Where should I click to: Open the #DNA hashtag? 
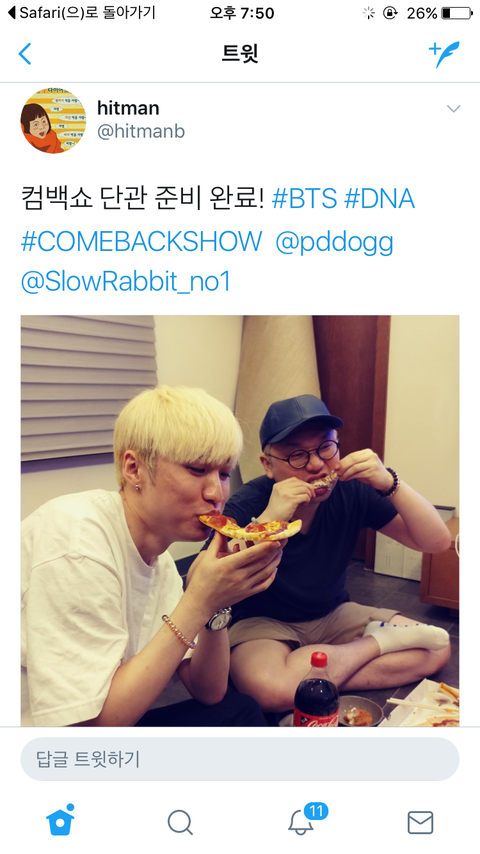pyautogui.click(x=380, y=199)
